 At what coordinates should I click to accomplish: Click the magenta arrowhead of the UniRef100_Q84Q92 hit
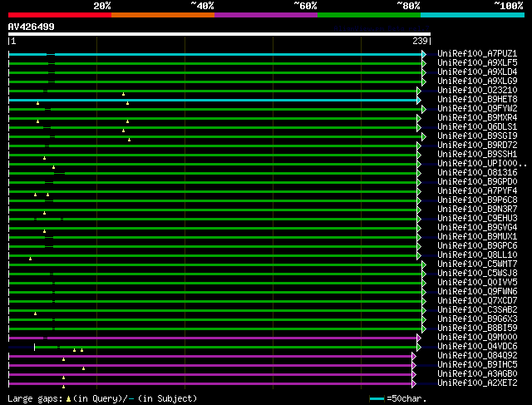coord(413,356)
